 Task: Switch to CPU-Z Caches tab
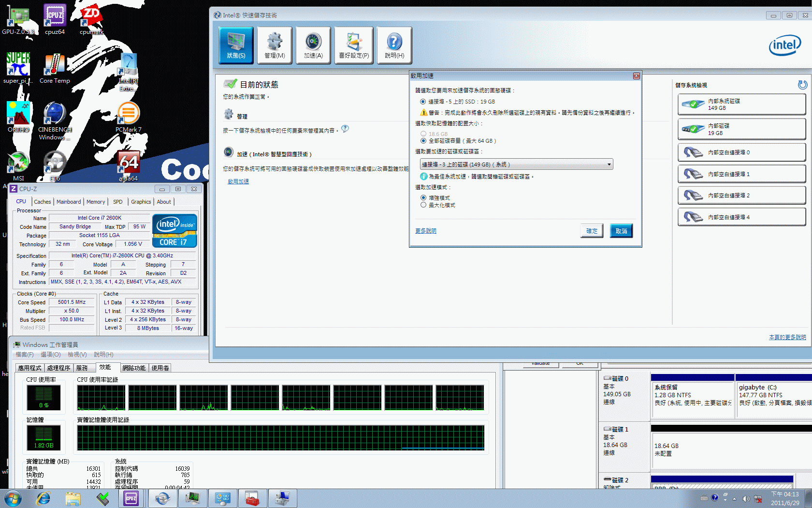tap(43, 202)
